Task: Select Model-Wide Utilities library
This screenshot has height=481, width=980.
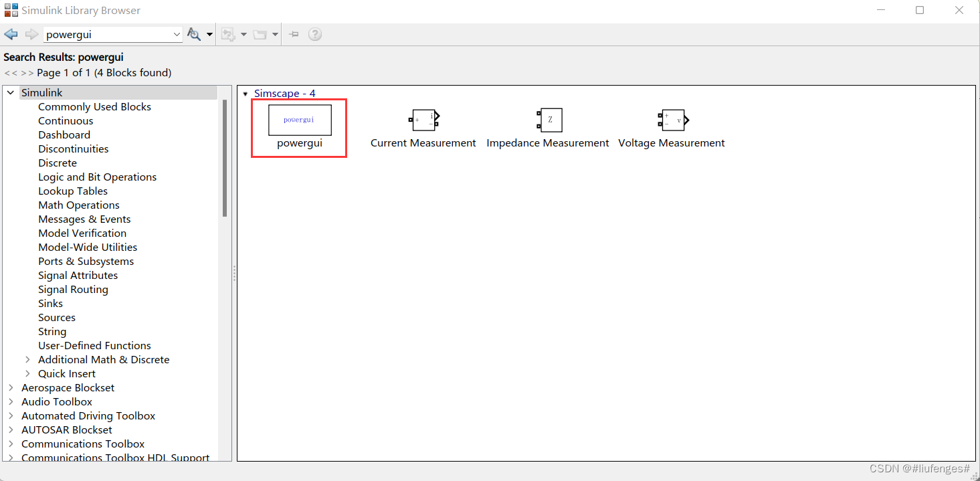Action: tap(88, 248)
